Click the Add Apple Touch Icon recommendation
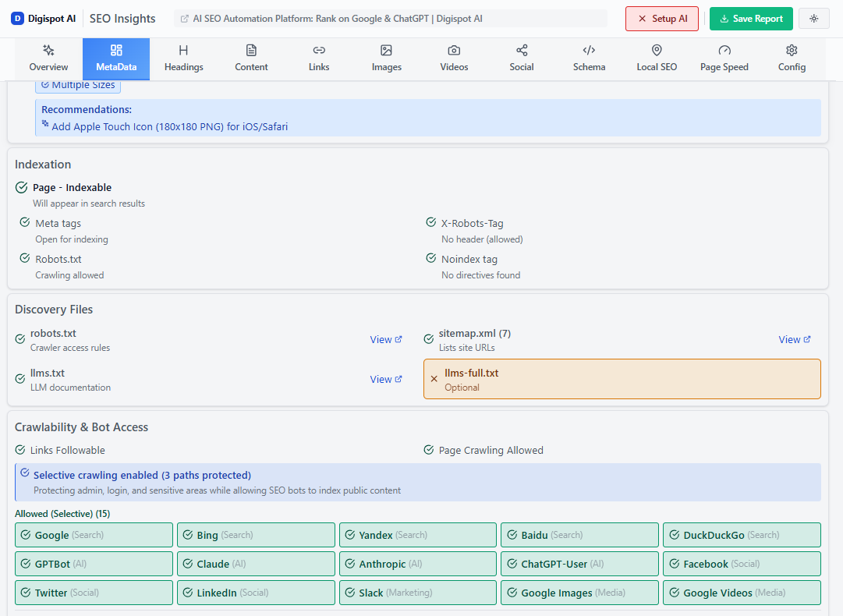The width and height of the screenshot is (843, 616). (170, 127)
